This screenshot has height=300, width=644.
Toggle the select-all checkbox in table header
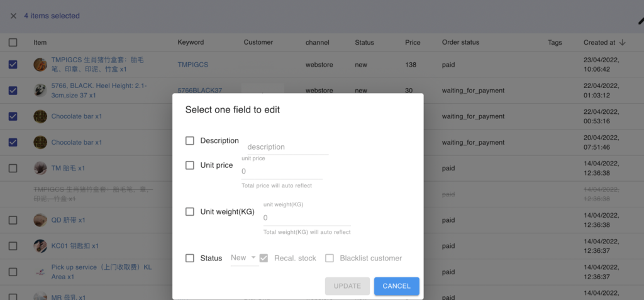coord(13,43)
